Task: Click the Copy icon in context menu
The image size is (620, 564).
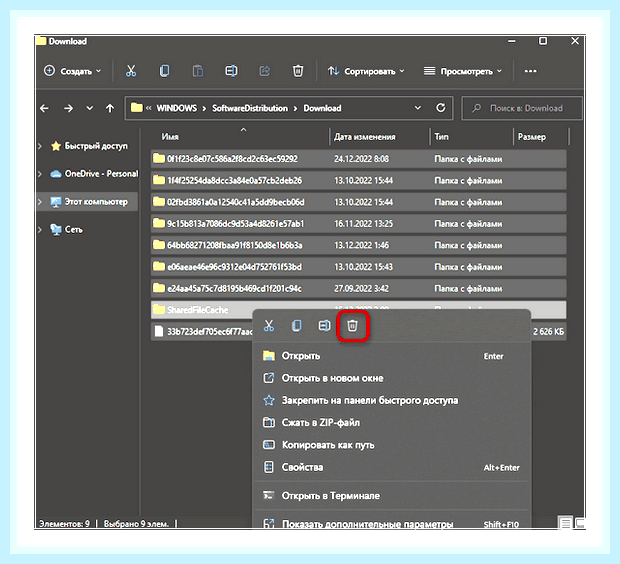Action: [x=297, y=326]
